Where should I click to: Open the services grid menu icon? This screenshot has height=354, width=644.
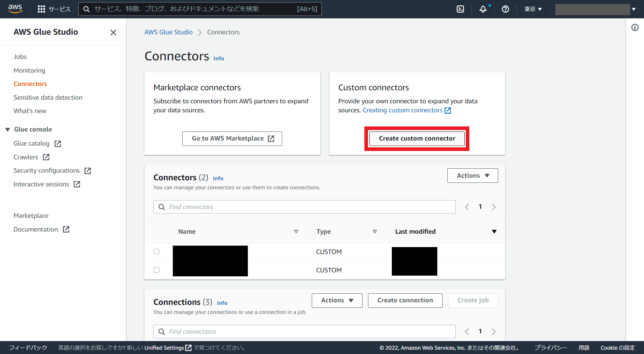[41, 9]
